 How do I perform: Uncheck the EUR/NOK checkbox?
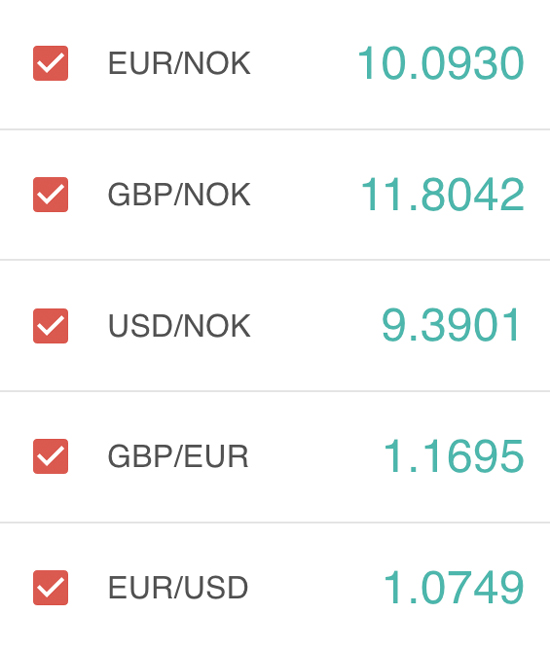[x=51, y=63]
